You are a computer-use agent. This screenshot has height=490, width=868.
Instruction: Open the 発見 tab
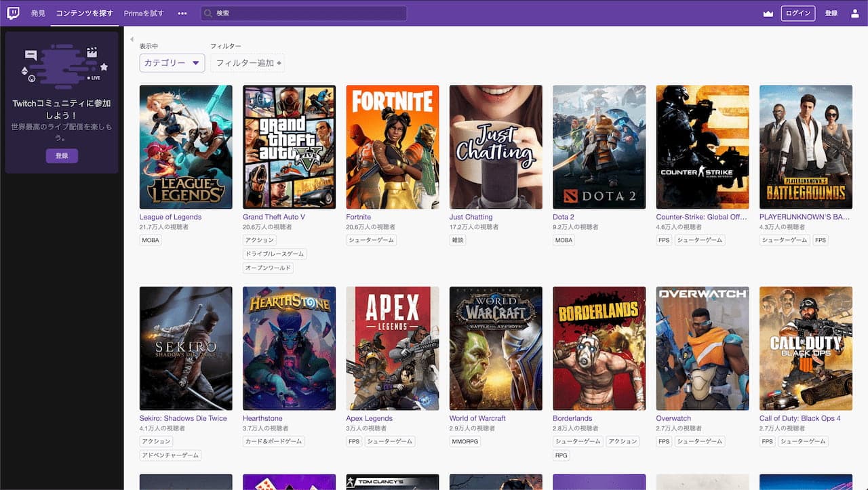tap(38, 14)
